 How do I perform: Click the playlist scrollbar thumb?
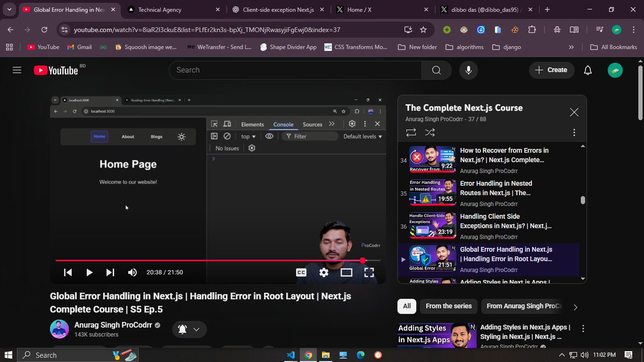[x=583, y=200]
